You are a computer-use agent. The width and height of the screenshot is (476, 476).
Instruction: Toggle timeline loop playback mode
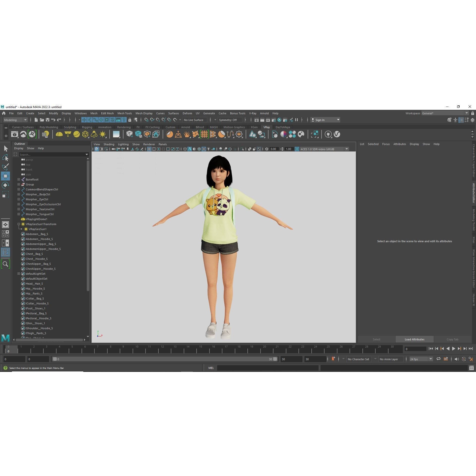(438, 359)
